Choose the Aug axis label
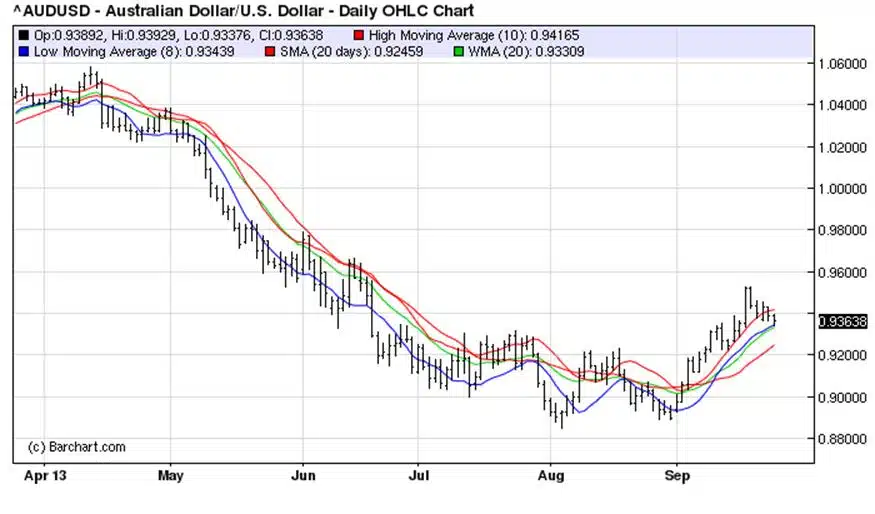Image resolution: width=875 pixels, height=514 pixels. (550, 477)
